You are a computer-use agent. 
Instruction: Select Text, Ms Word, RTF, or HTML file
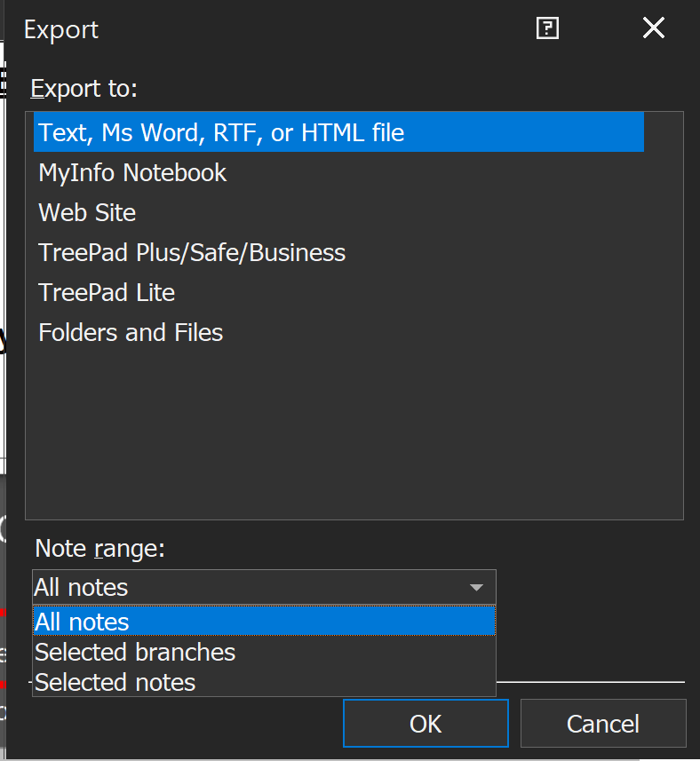[221, 133]
